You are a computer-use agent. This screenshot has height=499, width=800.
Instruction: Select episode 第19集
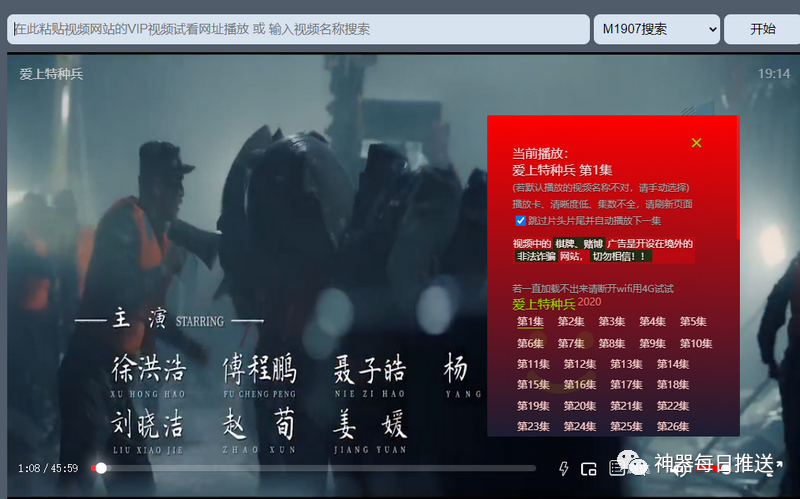(x=533, y=406)
